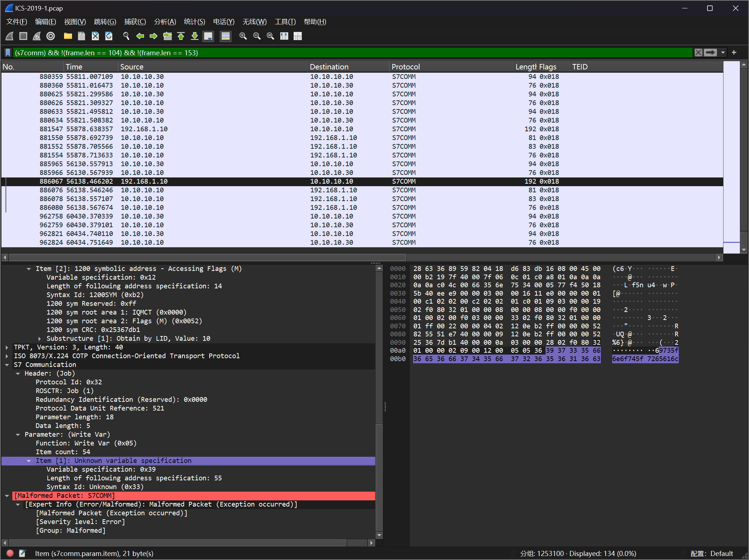Add a display filter button
This screenshot has width=749, height=560.
coord(734,53)
